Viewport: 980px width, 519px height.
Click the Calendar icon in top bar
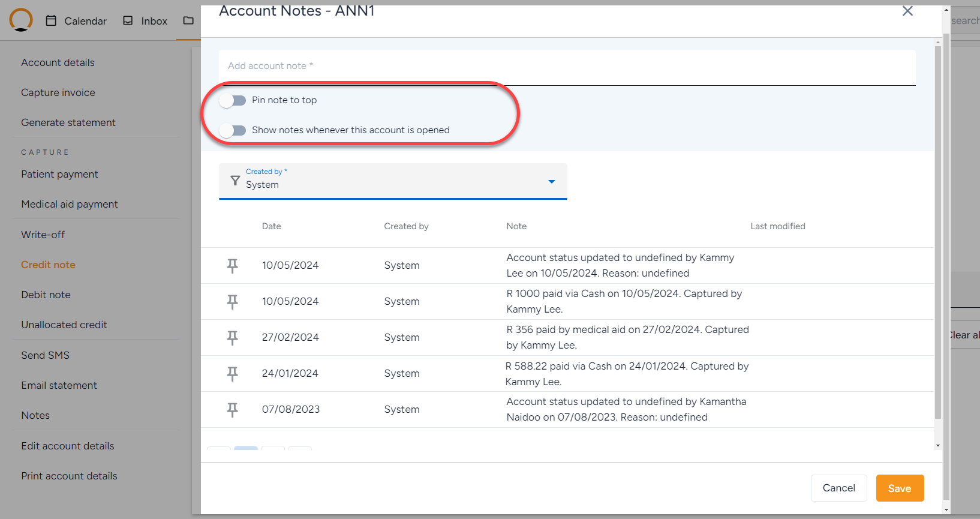52,21
